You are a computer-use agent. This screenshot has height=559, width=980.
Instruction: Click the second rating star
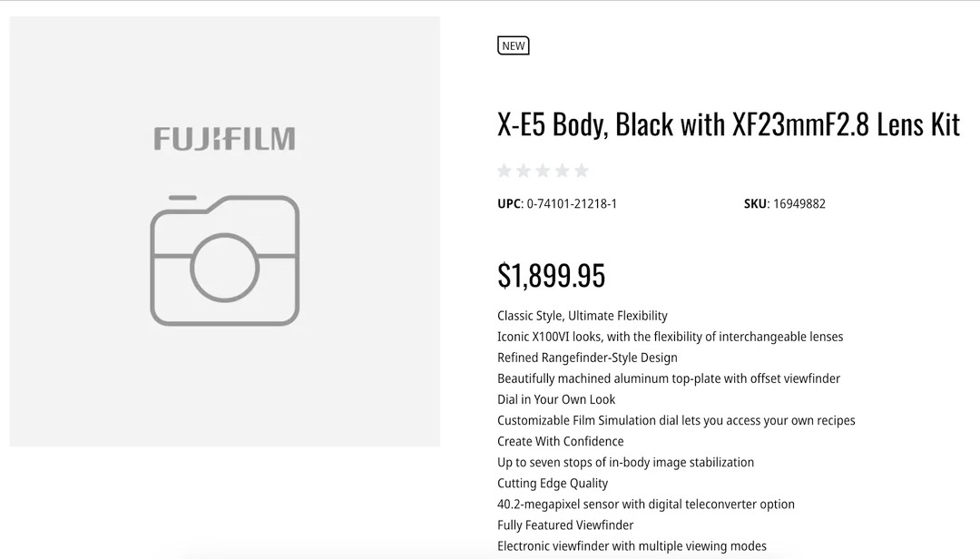point(524,171)
